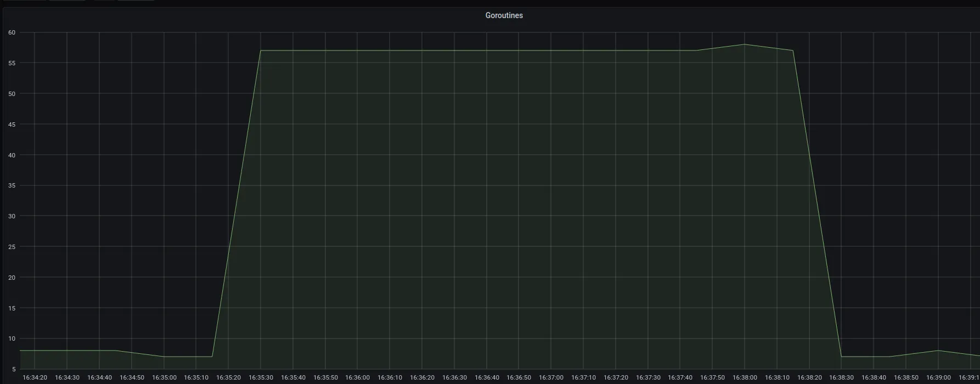Click the 16:38:10 time axis label
Image resolution: width=980 pixels, height=384 pixels.
[777, 377]
